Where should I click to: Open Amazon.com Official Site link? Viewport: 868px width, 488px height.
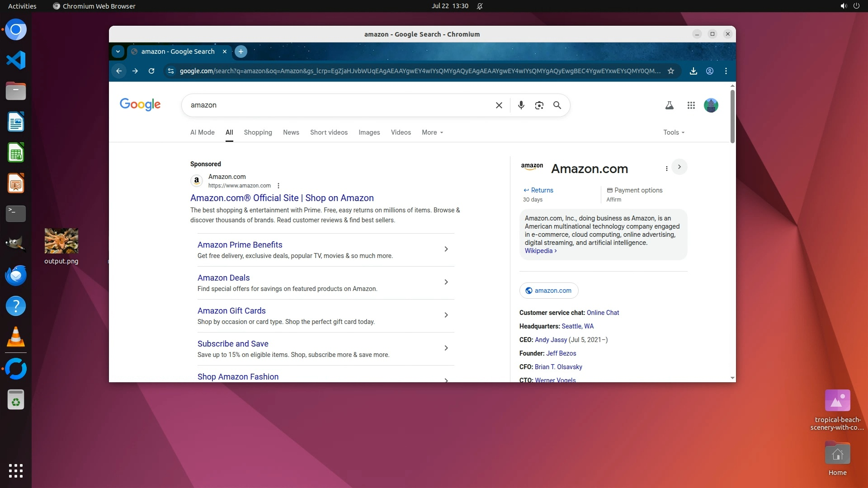pyautogui.click(x=282, y=198)
